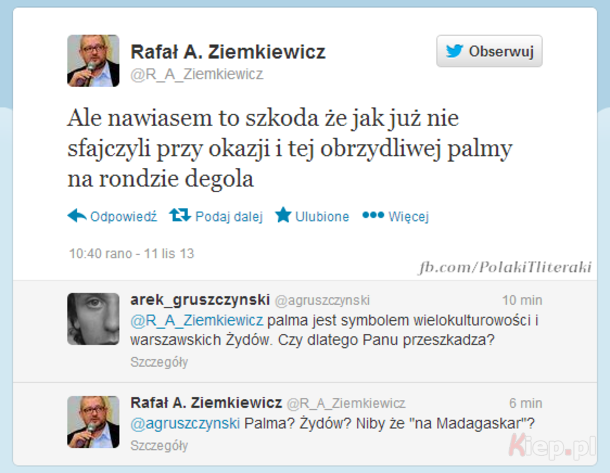Expand Szczegóły under arek_gruszczynski's reply

coord(159,362)
